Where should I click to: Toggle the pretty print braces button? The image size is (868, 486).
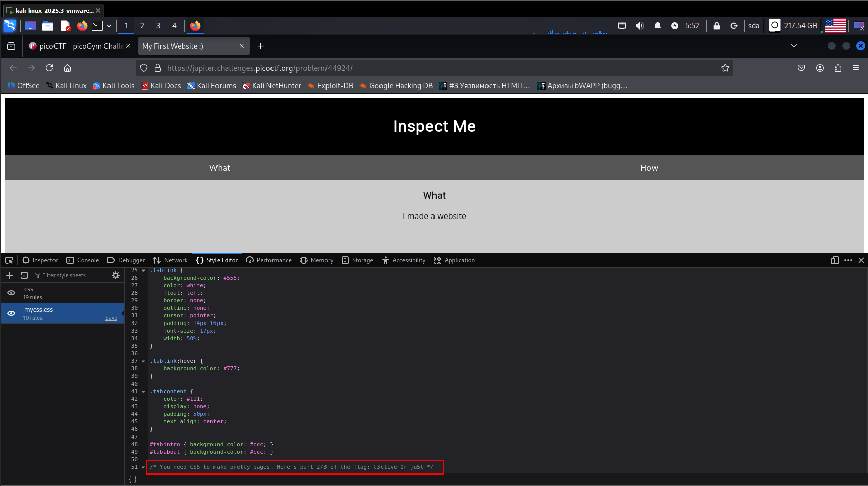pos(132,479)
